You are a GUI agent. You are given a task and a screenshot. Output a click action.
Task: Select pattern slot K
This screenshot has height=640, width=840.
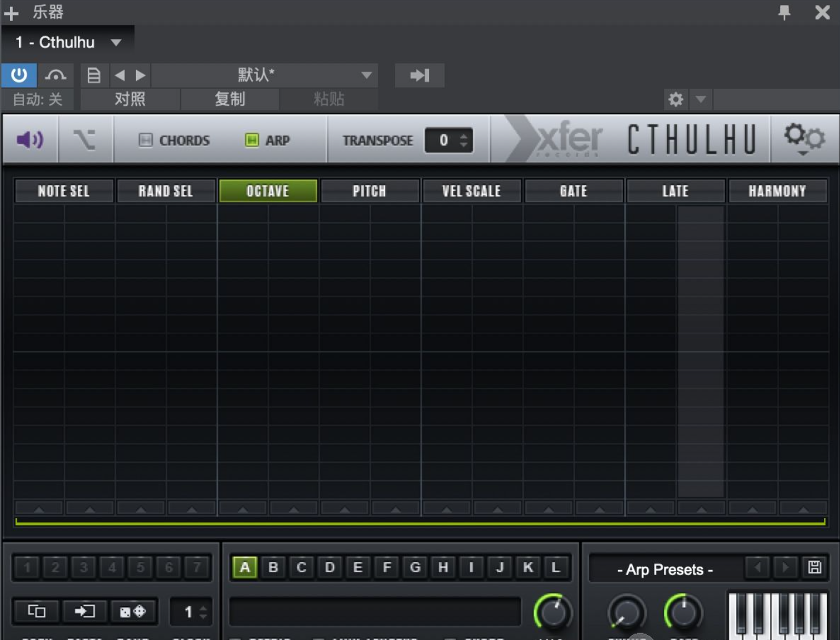(528, 567)
